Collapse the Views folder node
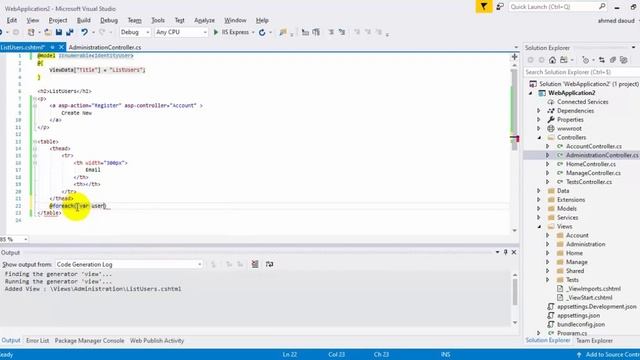The width and height of the screenshot is (640, 360). pos(539,227)
